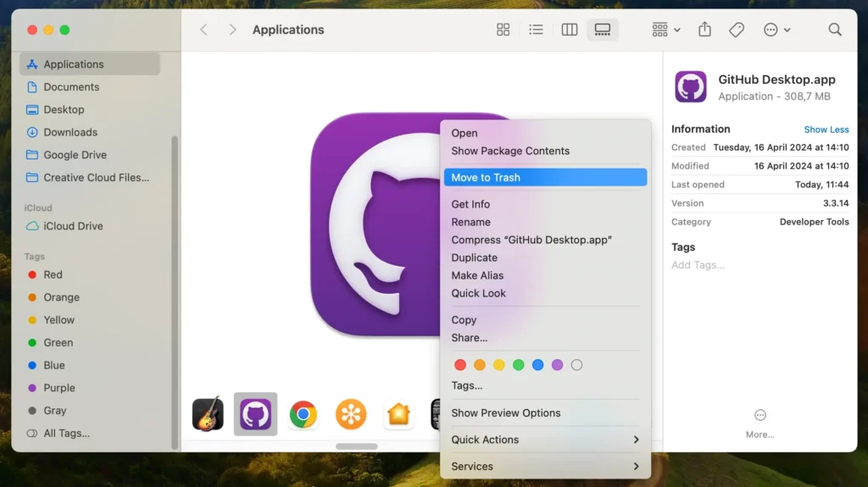Viewport: 868px width, 487px height.
Task: Click the Edit Tags toolbar icon
Action: 737,30
